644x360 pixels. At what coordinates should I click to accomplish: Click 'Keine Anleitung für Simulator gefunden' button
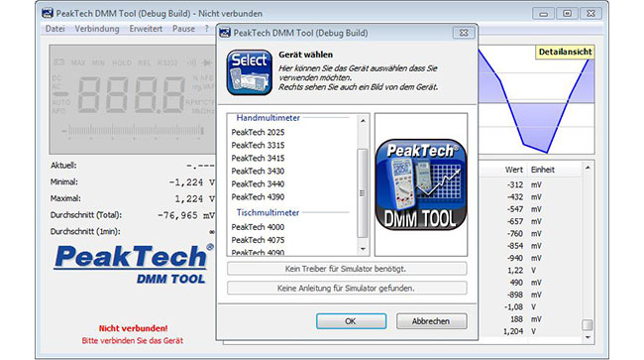[x=347, y=288]
